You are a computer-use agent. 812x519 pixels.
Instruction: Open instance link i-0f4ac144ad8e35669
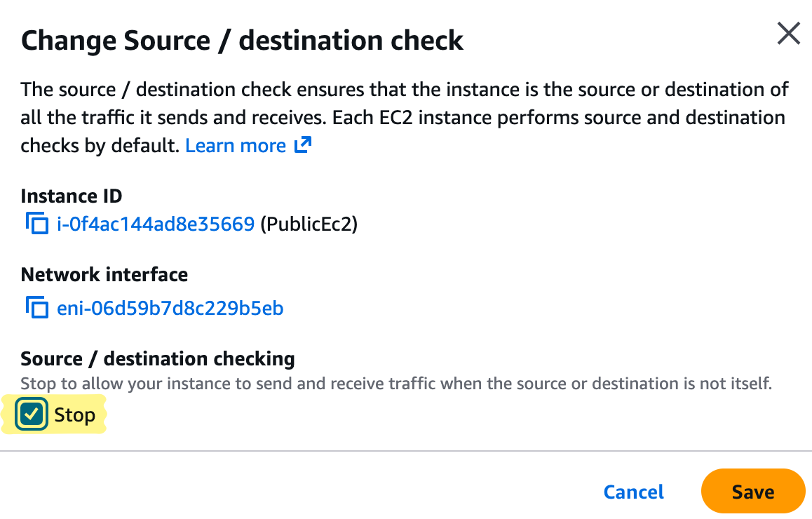[x=155, y=224]
